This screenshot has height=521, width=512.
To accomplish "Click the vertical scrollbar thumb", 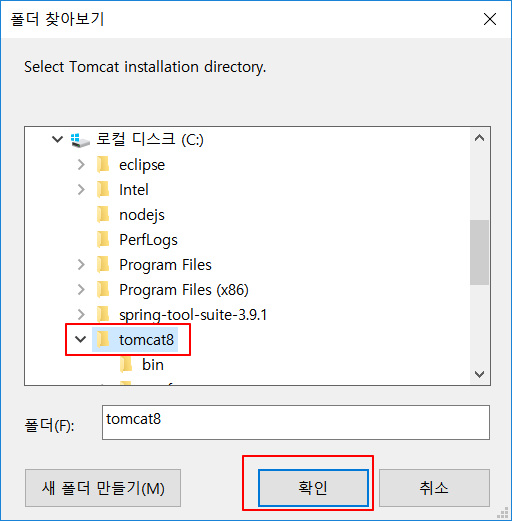I will pyautogui.click(x=479, y=252).
